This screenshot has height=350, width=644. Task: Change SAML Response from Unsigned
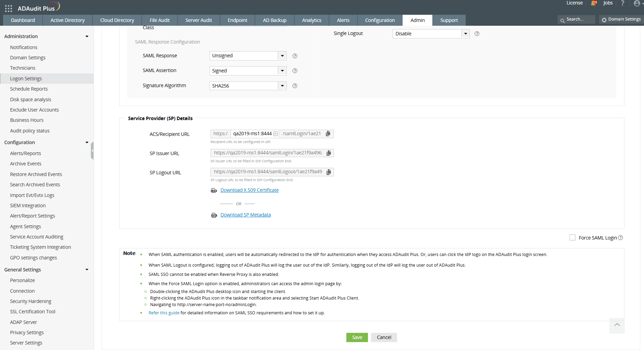pyautogui.click(x=282, y=55)
